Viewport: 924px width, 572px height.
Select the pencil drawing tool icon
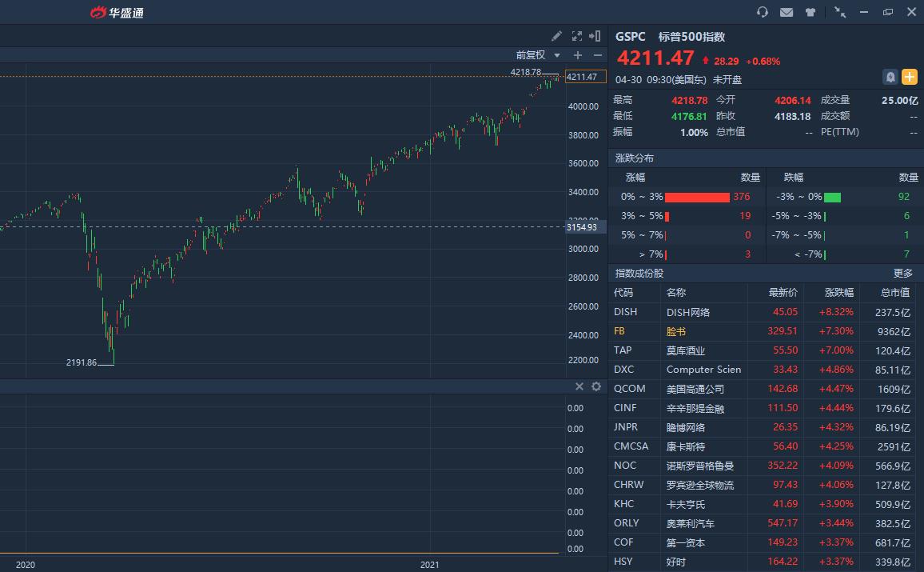(x=556, y=36)
